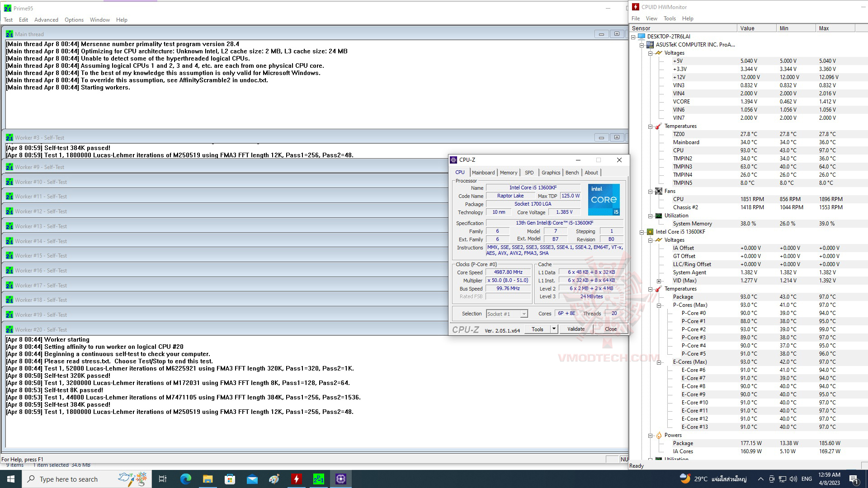Screen dimensions: 868x488
Task: Click the Worker #3 Self-Test window icon
Action: (x=9, y=138)
